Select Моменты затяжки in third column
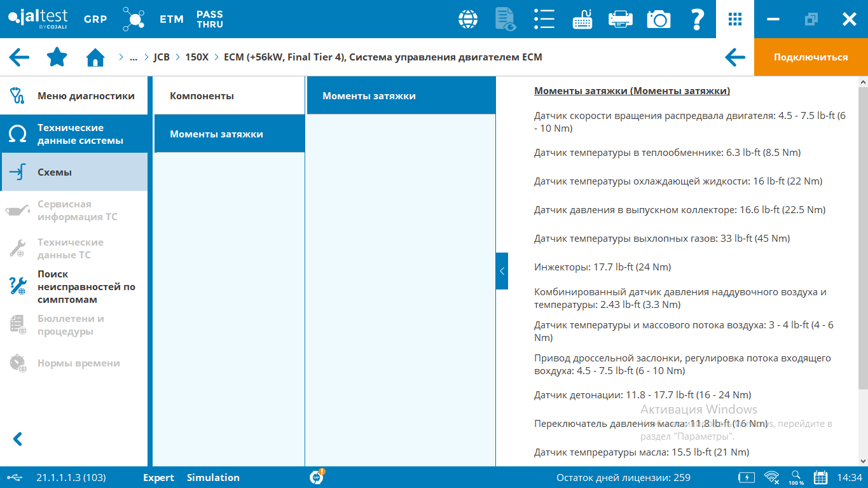This screenshot has width=868, height=488. pyautogui.click(x=401, y=96)
